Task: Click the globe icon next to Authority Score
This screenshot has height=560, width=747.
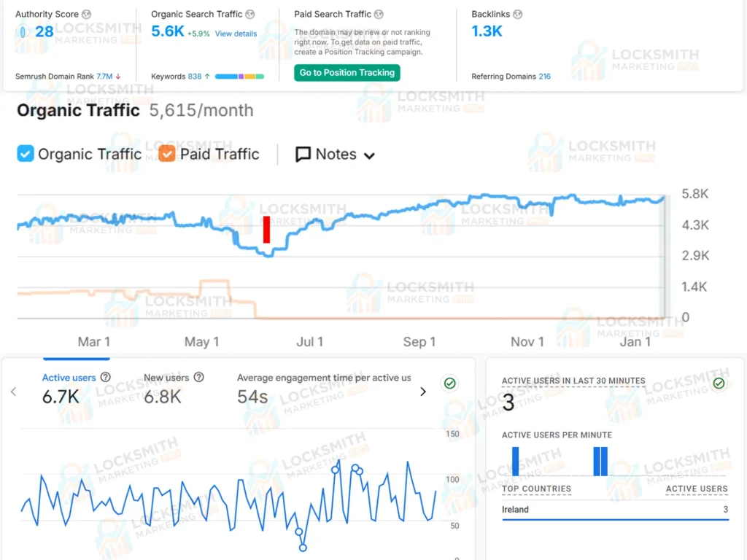Action: coord(87,15)
